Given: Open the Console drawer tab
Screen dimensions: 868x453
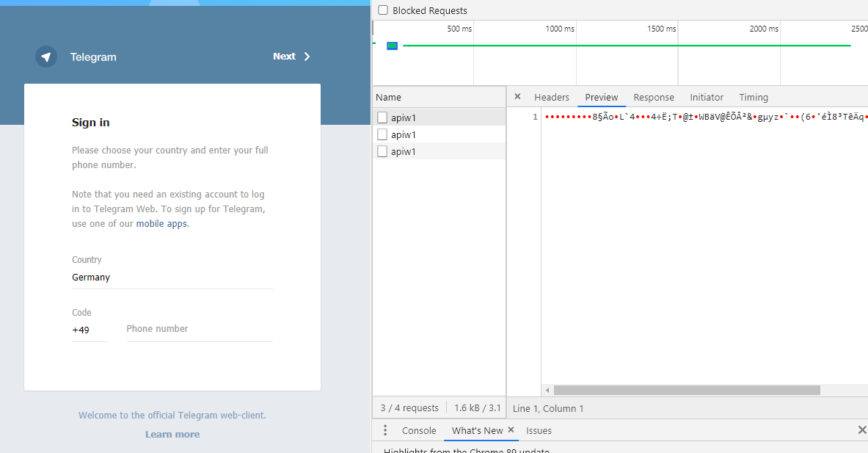Looking at the screenshot, I should pos(419,430).
